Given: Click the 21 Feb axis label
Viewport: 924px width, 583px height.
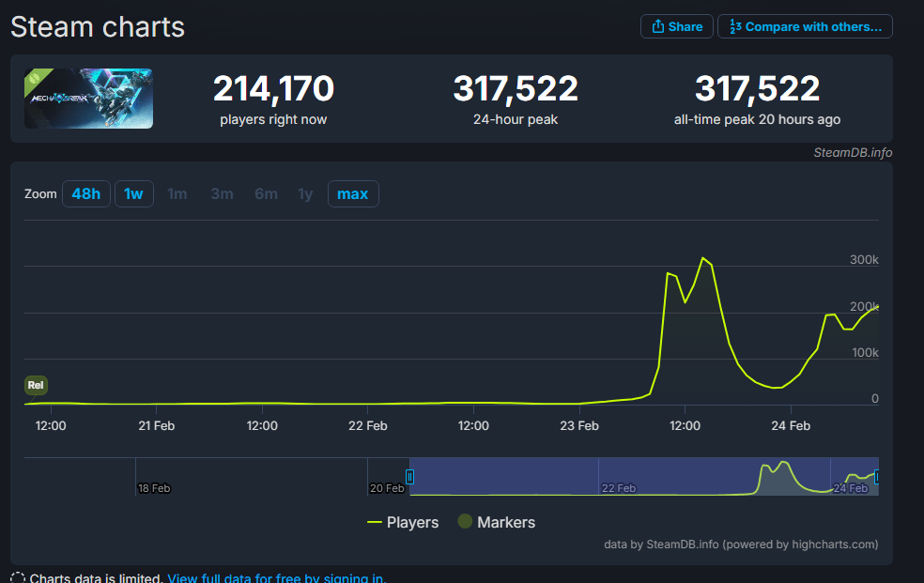Looking at the screenshot, I should tap(156, 426).
